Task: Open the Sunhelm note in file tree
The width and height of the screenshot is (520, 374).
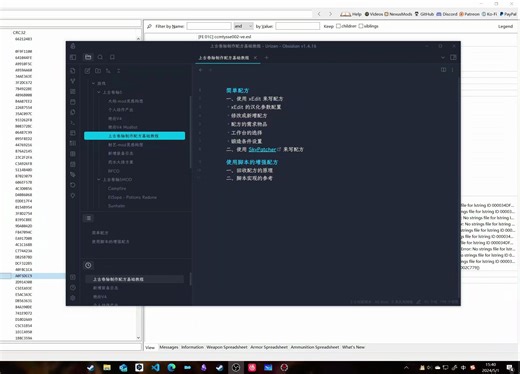Action: click(117, 206)
